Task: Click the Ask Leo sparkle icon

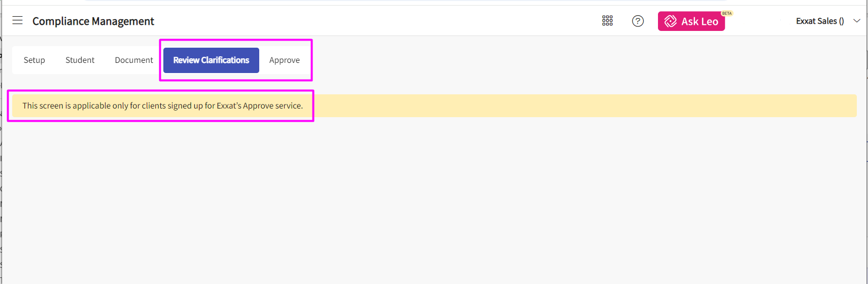Action: (670, 21)
